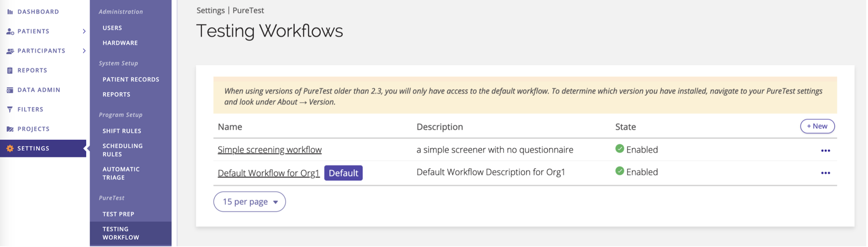Viewport: 868px width, 247px height.
Task: Open Dashboard in main navigation
Action: [38, 12]
